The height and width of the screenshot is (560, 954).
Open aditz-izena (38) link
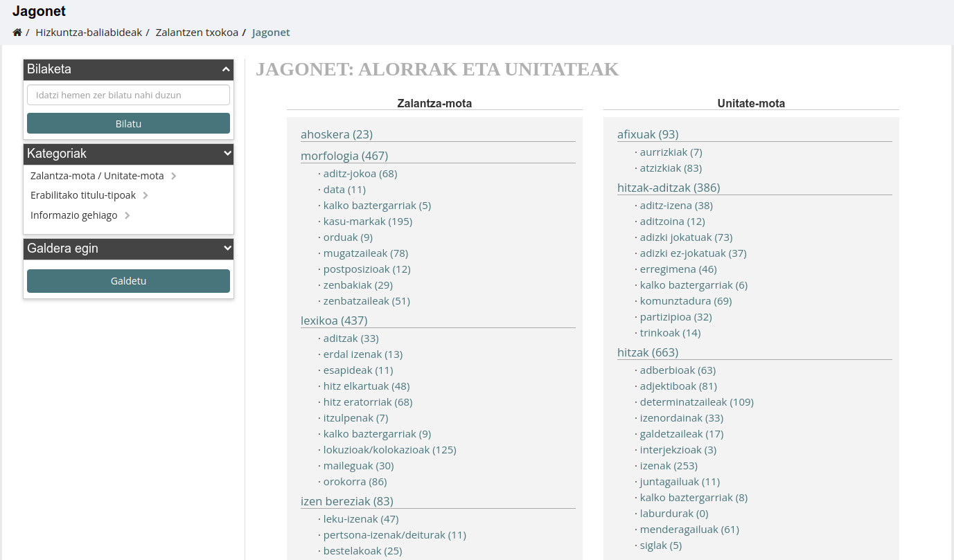tap(676, 206)
